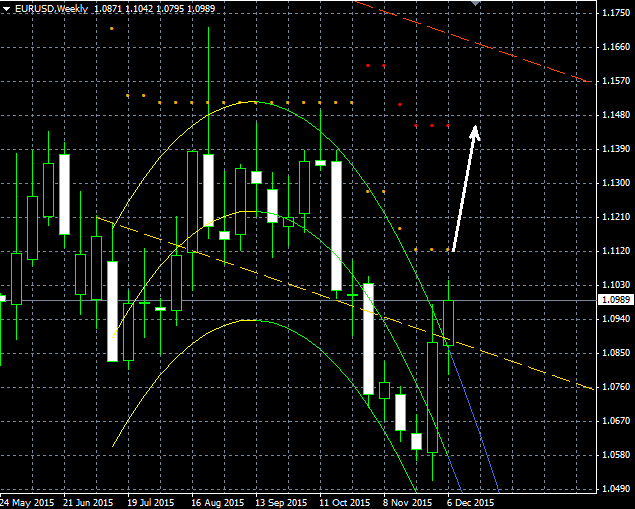
Task: Click the 19 Jul 2015 date label
Action: (151, 503)
